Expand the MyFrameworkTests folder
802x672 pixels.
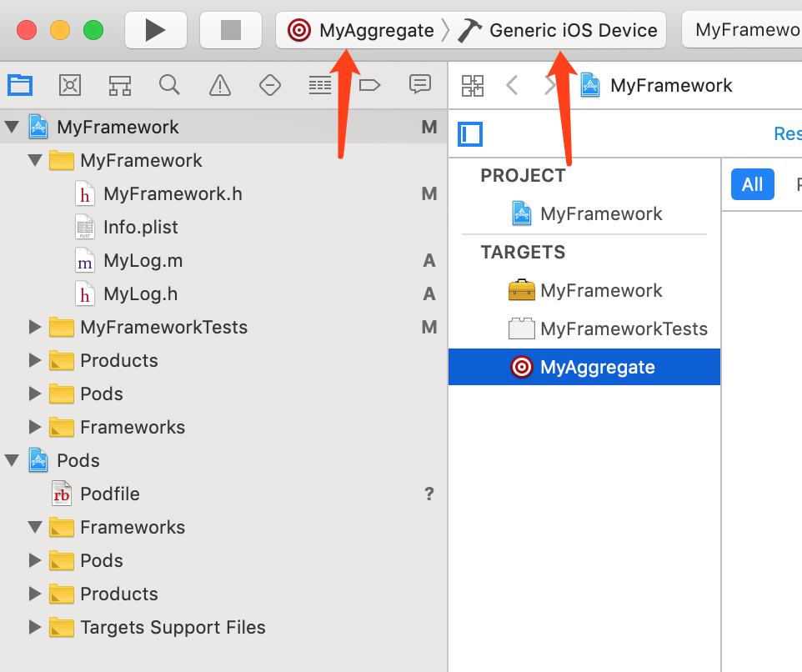pyautogui.click(x=34, y=327)
